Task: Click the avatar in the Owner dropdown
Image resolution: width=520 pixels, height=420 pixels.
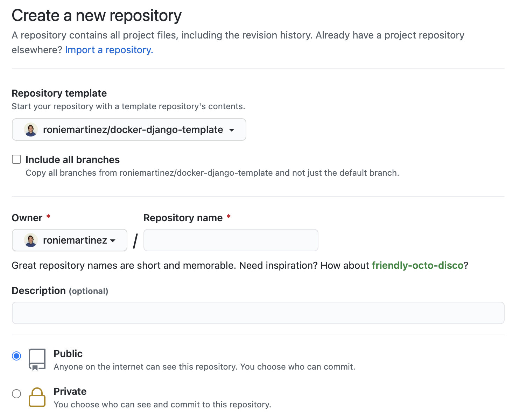Action: click(31, 240)
